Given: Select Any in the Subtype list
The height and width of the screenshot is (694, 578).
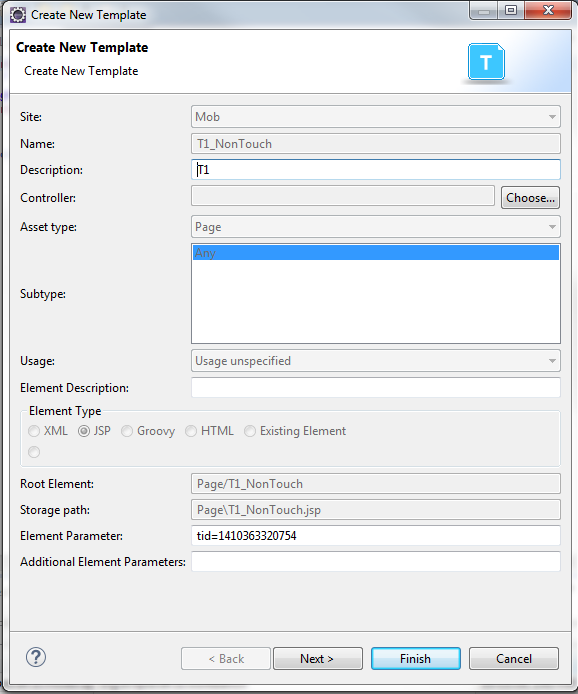Looking at the screenshot, I should [376, 253].
